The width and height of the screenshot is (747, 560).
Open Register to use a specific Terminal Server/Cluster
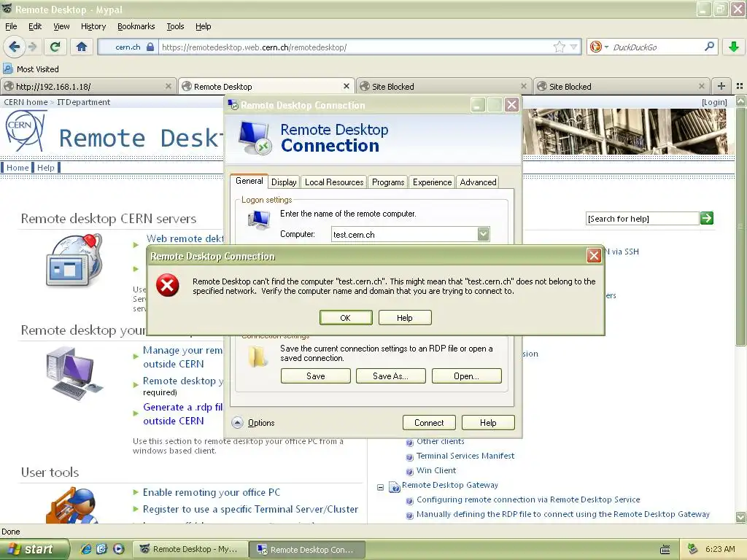(x=251, y=509)
